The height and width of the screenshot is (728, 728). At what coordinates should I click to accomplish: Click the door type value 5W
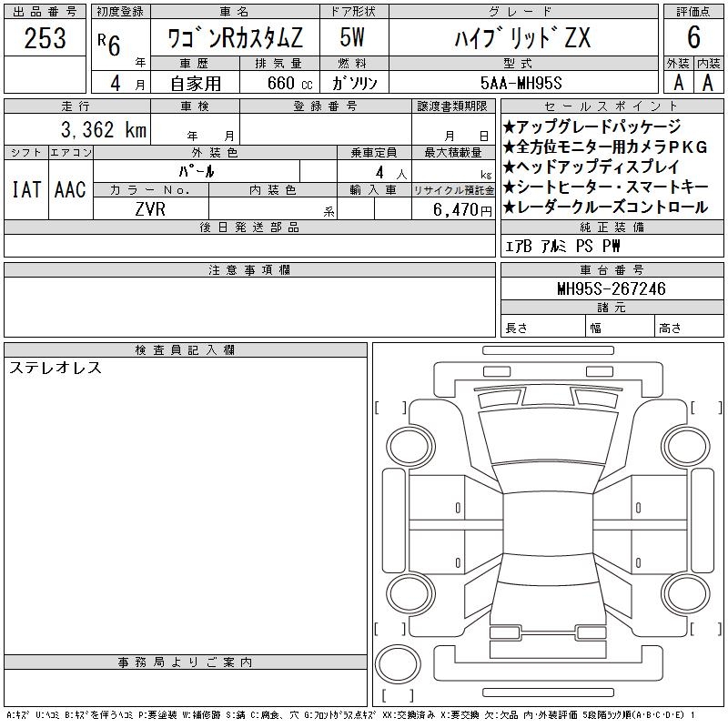coord(352,37)
